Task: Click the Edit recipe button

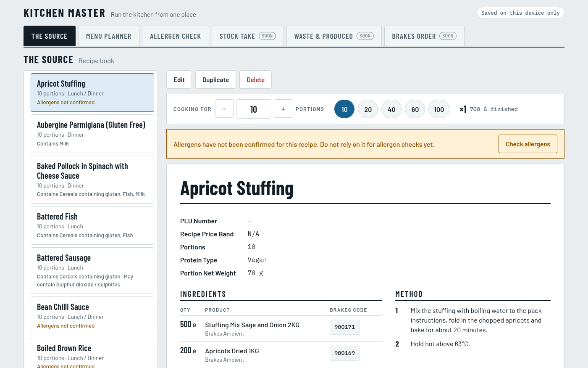Action: click(179, 79)
